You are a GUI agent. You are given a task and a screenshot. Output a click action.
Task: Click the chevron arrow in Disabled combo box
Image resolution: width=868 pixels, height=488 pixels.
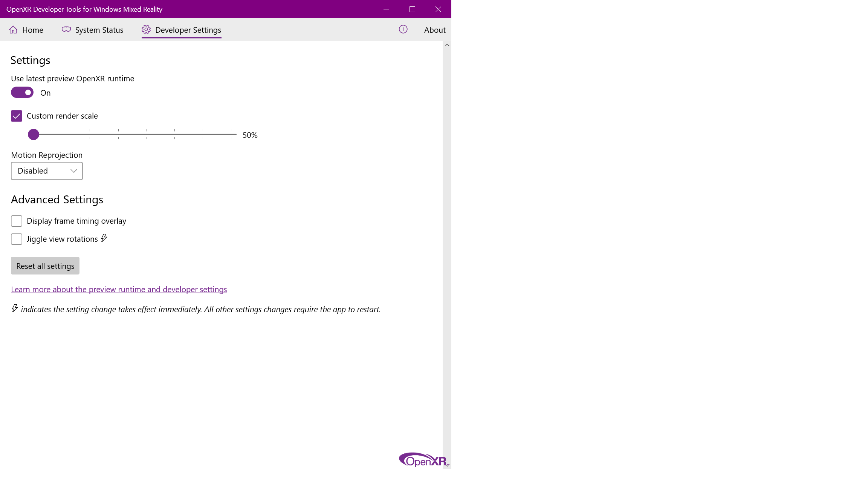pos(74,171)
